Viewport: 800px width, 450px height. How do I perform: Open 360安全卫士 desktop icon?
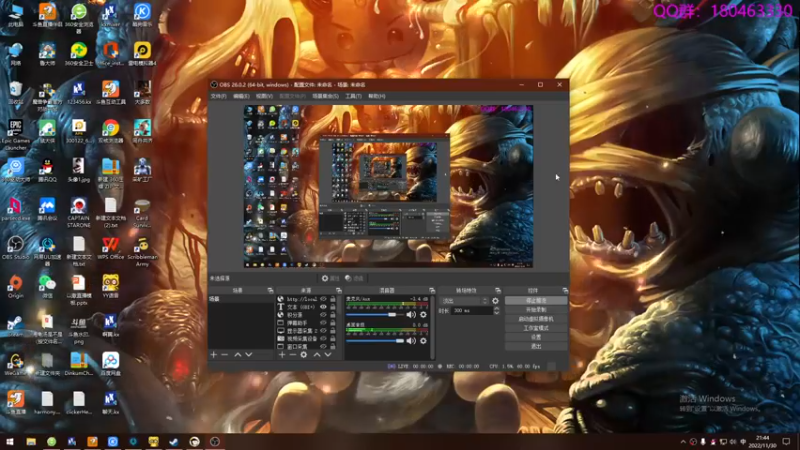point(79,55)
